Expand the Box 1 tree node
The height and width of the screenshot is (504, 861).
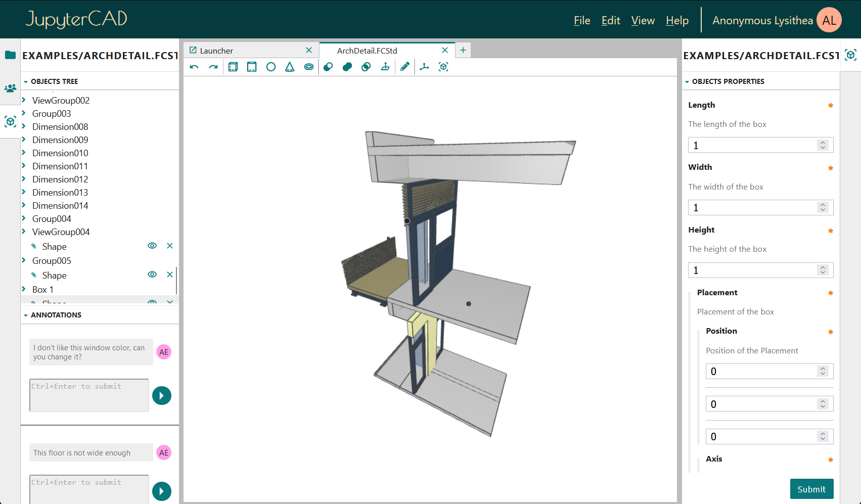(x=24, y=289)
